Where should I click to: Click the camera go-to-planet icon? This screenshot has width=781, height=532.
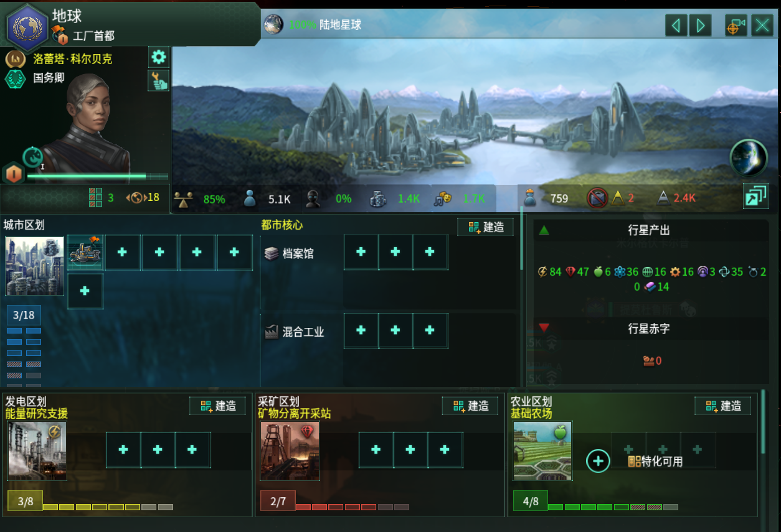pyautogui.click(x=736, y=26)
